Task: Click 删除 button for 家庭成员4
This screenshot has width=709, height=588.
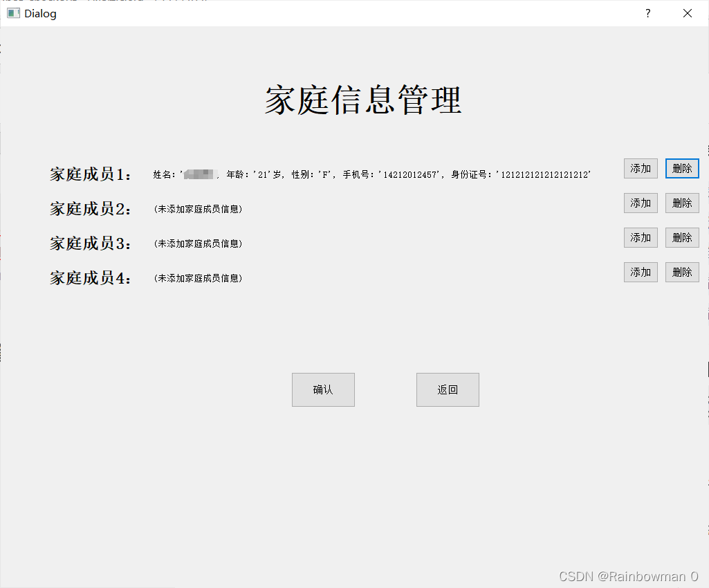Action: point(682,272)
